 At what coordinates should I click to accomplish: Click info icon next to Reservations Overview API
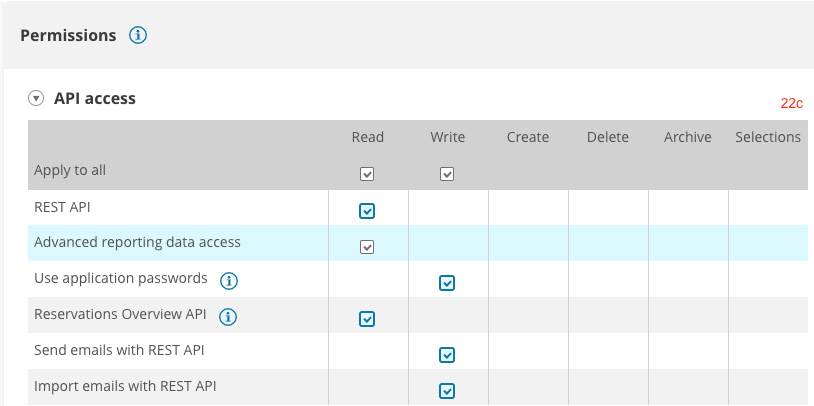(228, 317)
